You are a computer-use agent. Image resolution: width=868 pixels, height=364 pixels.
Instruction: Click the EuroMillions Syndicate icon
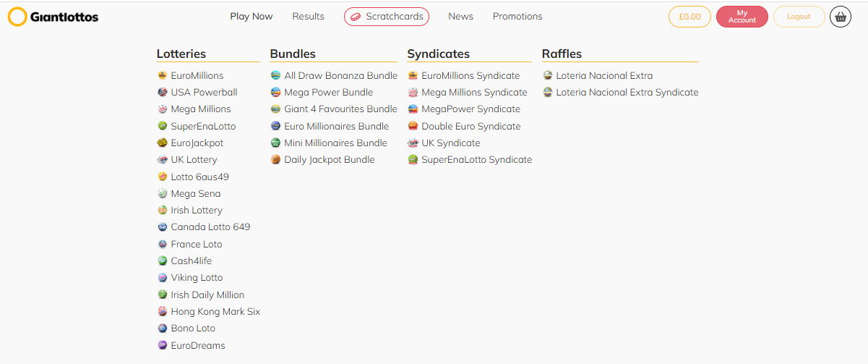click(x=413, y=75)
